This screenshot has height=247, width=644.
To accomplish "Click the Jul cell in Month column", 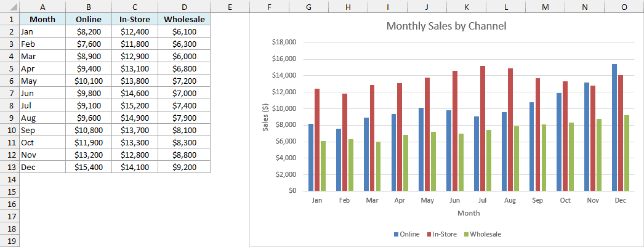I will [x=42, y=105].
